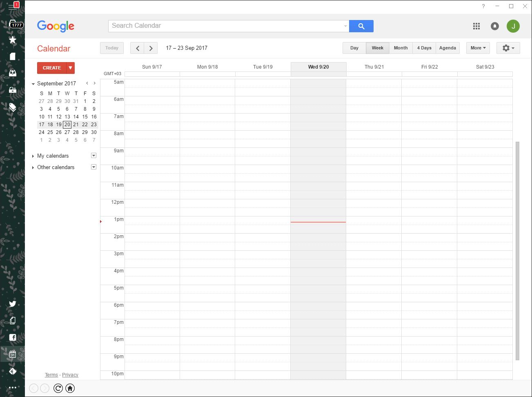Open the Google apps grid icon

coord(476,26)
